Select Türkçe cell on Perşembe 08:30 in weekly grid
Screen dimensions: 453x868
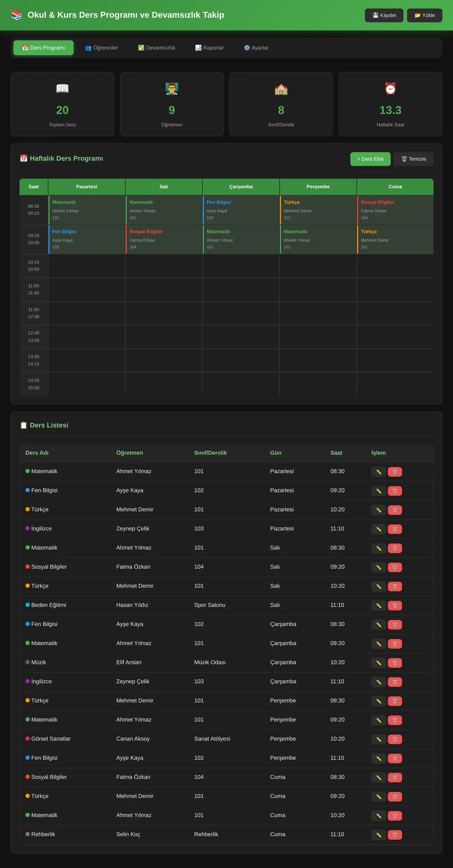tap(318, 210)
